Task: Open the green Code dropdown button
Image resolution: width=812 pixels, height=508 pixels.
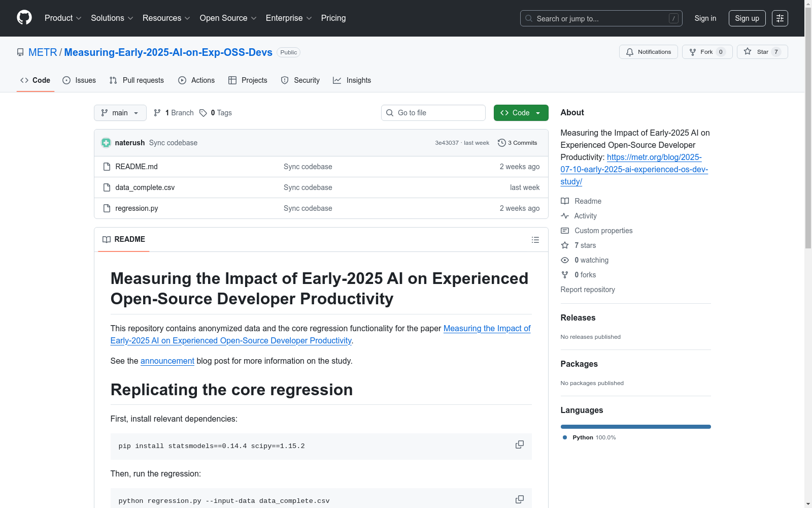Action: 521,113
